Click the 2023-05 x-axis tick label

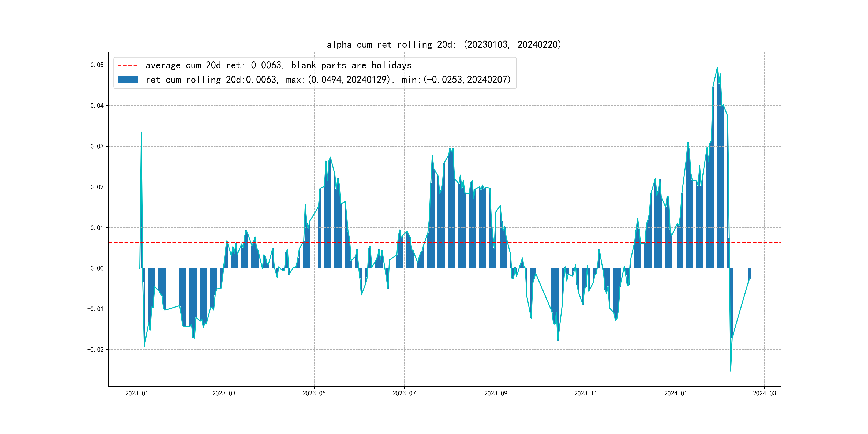pyautogui.click(x=314, y=393)
